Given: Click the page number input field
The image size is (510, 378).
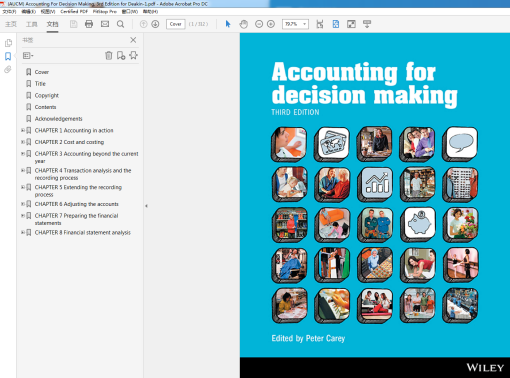Looking at the screenshot, I should click(175, 24).
